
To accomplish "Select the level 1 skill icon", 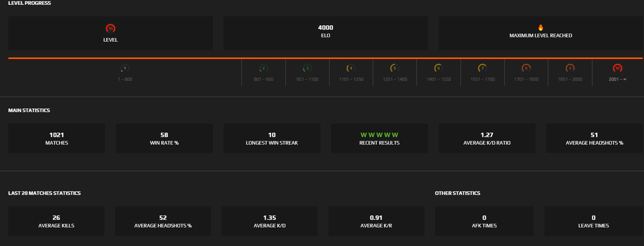I will click(x=125, y=69).
